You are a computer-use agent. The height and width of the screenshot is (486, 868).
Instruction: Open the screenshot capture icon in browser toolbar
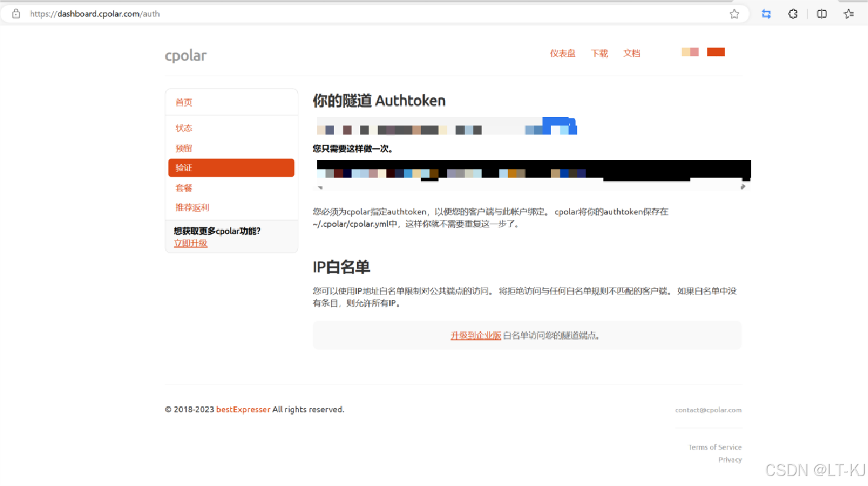[x=766, y=14]
